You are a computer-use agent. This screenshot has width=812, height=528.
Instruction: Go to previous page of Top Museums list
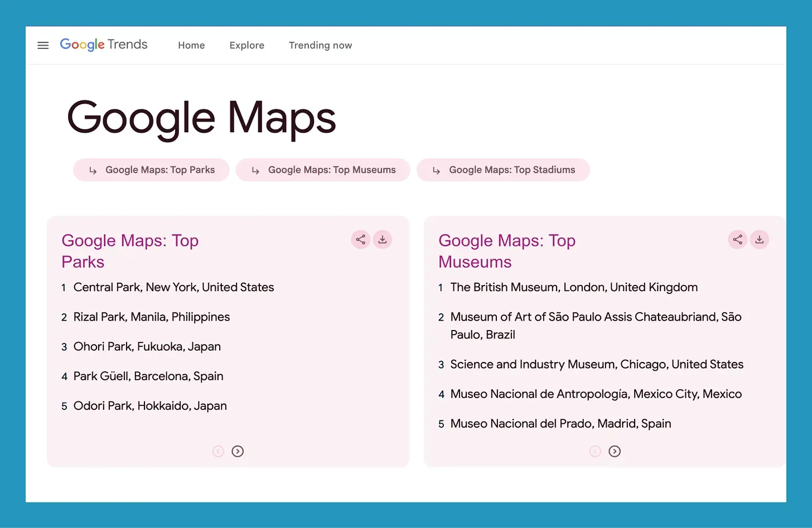[x=595, y=451]
